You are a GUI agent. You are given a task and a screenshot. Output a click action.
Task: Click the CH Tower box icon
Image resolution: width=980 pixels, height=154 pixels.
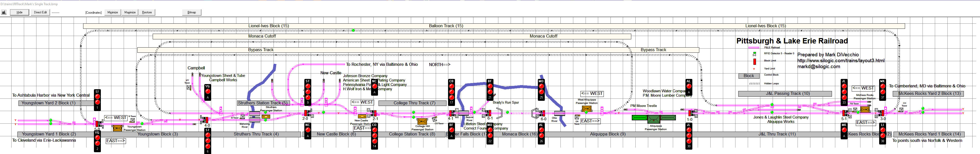901,110
